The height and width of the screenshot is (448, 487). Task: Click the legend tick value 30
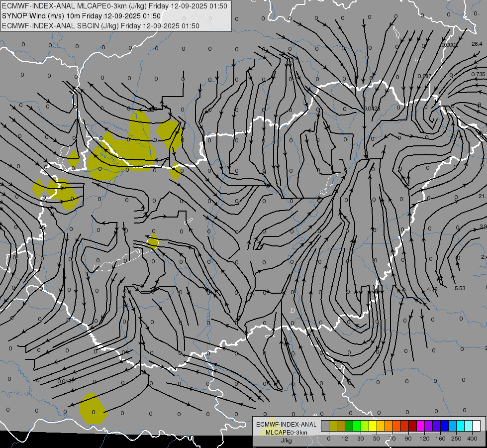361,439
